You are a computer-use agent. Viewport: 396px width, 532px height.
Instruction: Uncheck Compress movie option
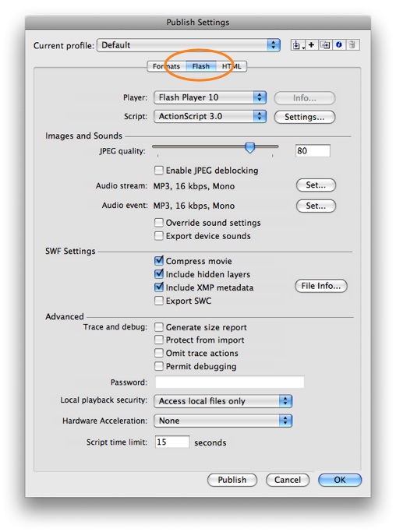coord(158,261)
